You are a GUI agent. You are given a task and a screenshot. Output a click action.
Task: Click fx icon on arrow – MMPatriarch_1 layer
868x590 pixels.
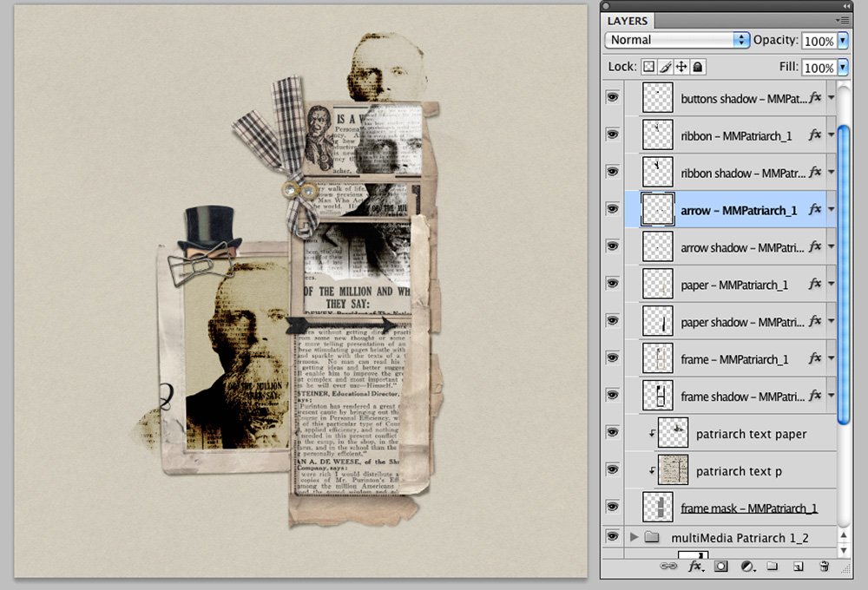(x=815, y=209)
